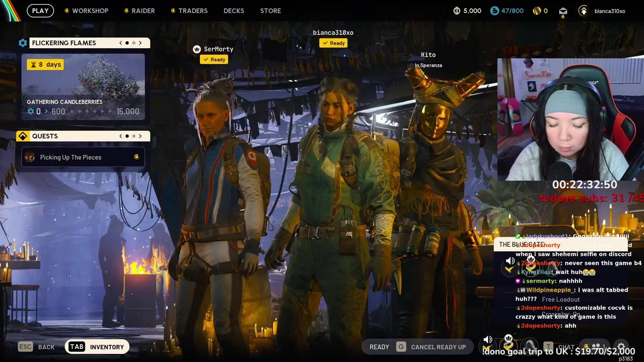This screenshot has width=644, height=362.
Task: Click the coin currency icon beside 5,000
Action: tap(457, 11)
